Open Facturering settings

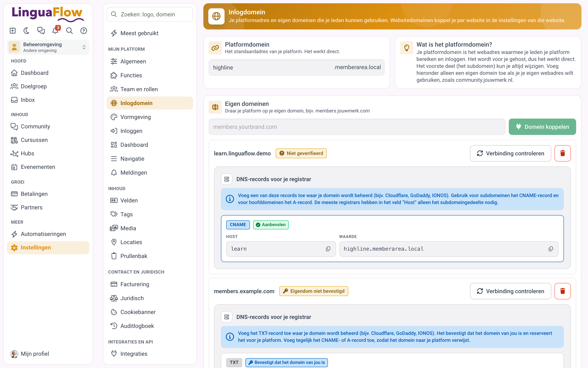pyautogui.click(x=150, y=284)
